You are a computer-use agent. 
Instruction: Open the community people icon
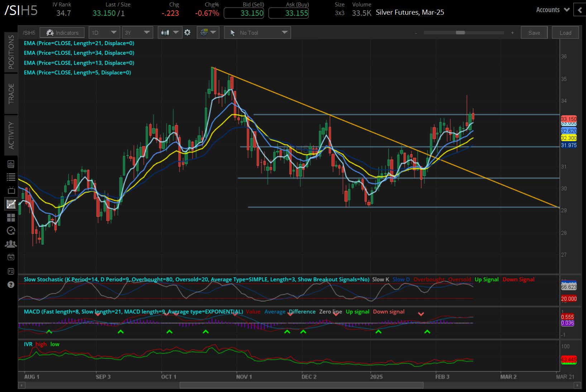pyautogui.click(x=11, y=244)
